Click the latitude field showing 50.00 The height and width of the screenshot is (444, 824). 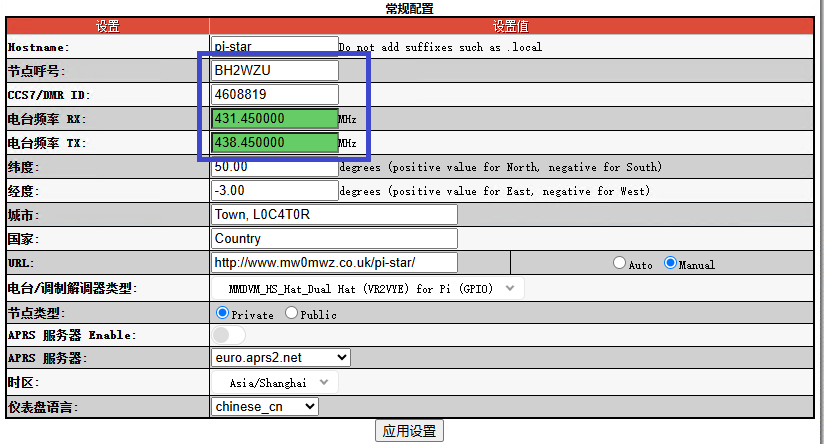[275, 167]
